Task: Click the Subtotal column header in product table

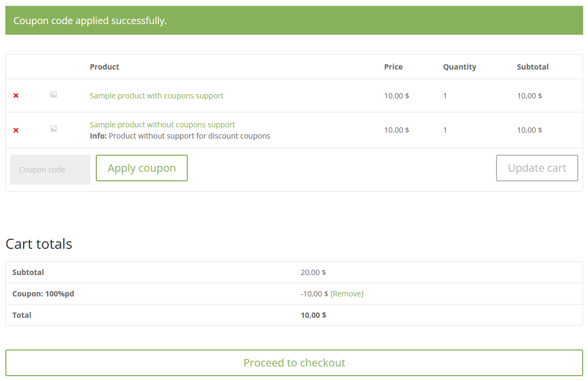Action: click(532, 67)
